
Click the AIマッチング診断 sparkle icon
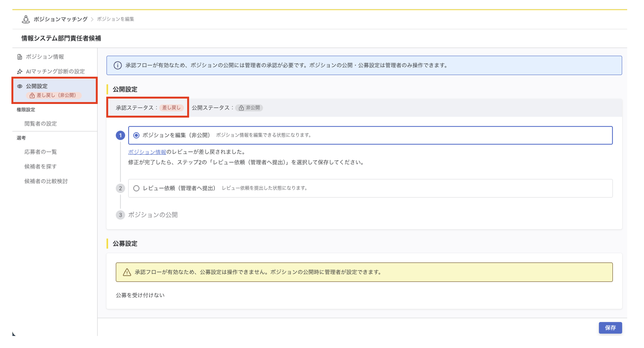(20, 71)
